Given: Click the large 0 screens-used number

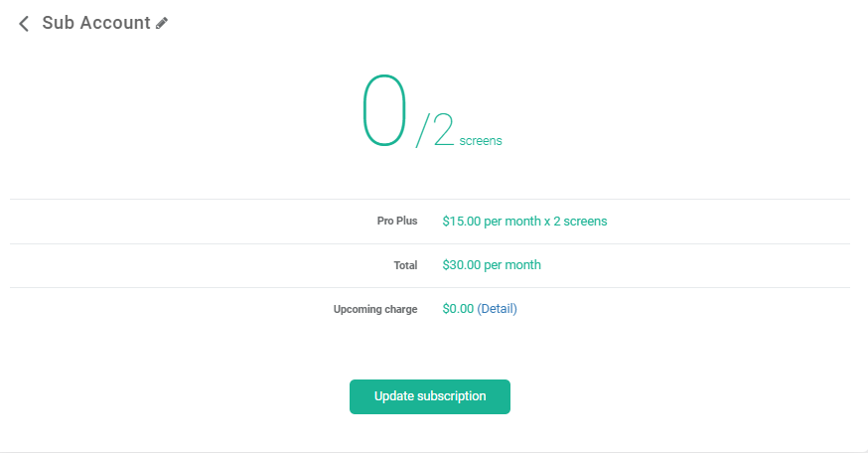Looking at the screenshot, I should [384, 110].
